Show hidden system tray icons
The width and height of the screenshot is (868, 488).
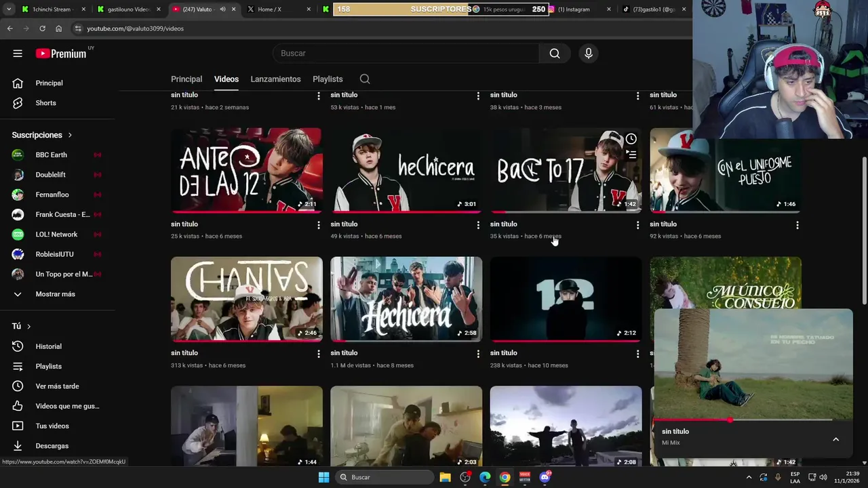pyautogui.click(x=749, y=477)
